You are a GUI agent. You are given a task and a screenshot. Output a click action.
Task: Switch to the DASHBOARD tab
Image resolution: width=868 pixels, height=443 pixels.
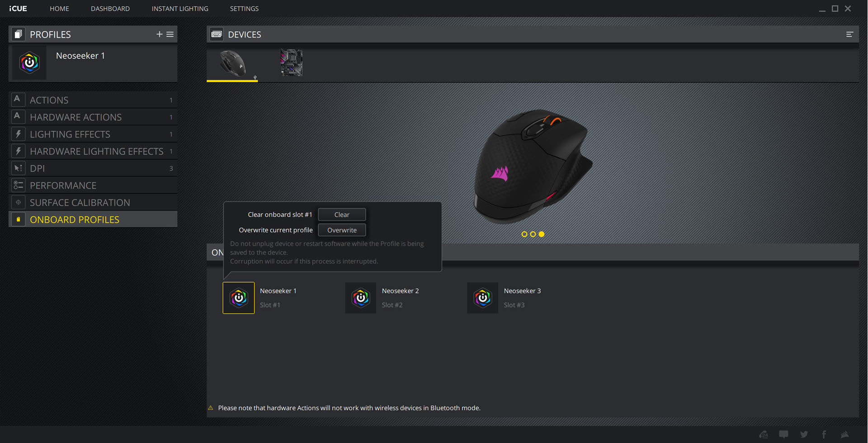tap(110, 8)
